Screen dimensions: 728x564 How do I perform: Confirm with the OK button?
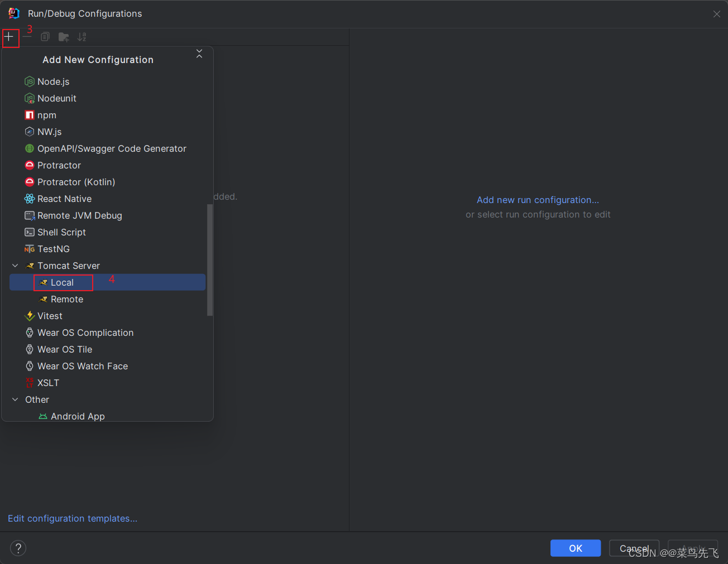(x=576, y=548)
